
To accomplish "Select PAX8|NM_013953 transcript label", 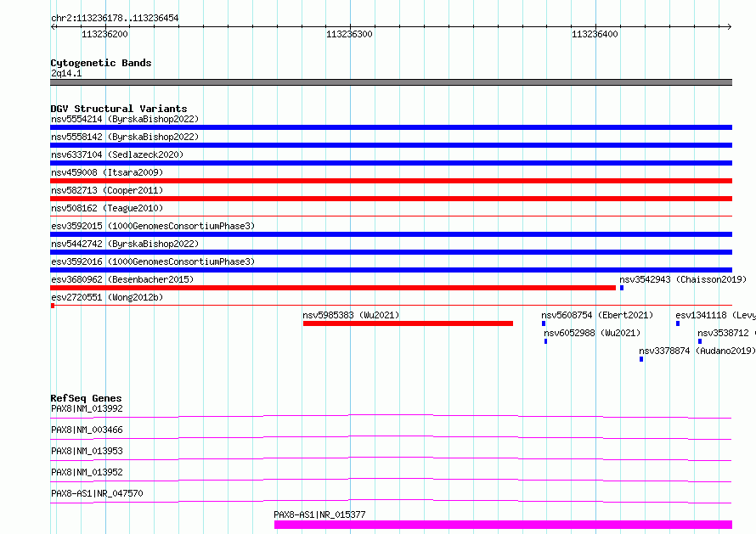I will pos(87,451).
